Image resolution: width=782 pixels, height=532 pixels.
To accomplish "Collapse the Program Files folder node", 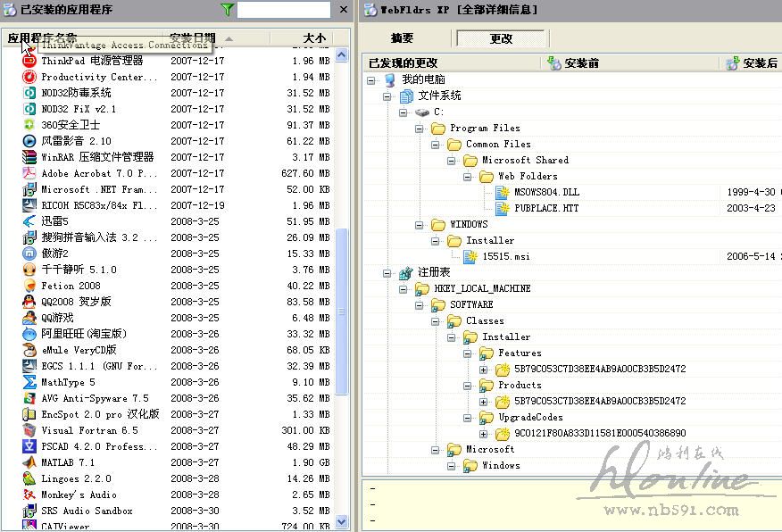I will 419,129.
